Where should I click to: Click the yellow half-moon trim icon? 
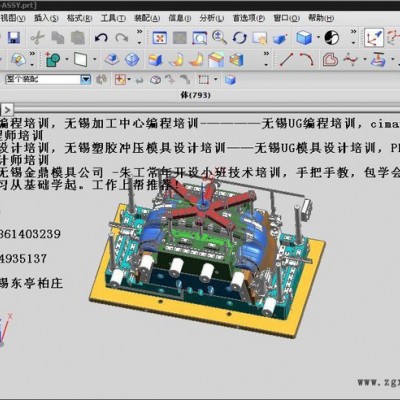tap(177, 60)
